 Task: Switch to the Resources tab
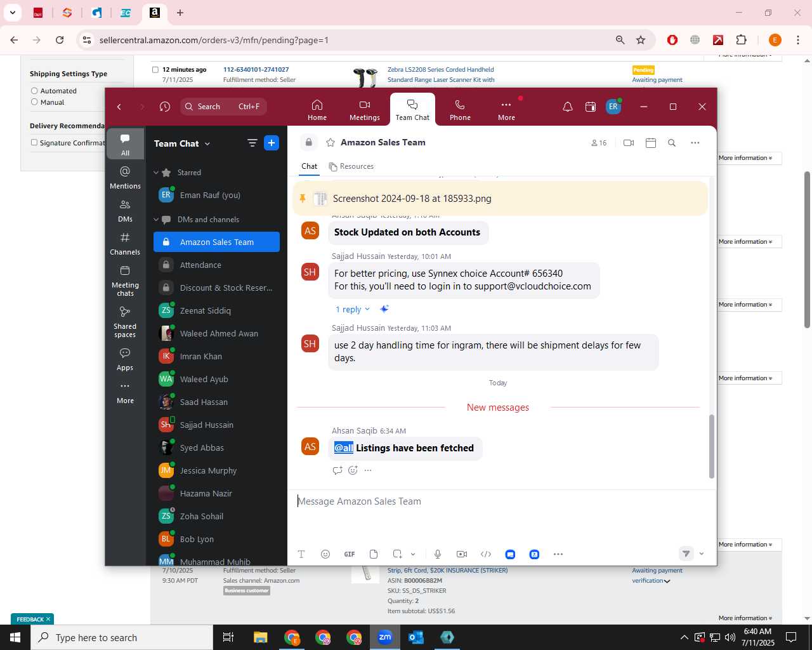click(351, 166)
